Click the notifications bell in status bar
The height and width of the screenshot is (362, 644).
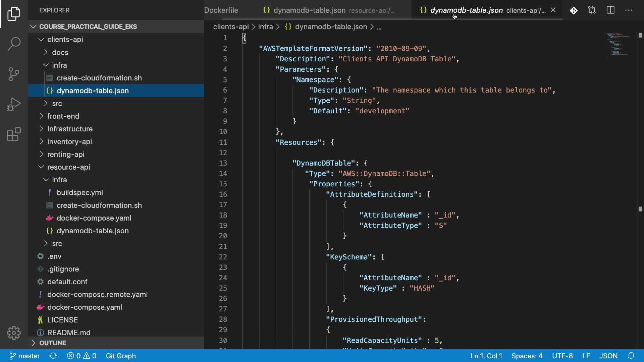pyautogui.click(x=631, y=356)
